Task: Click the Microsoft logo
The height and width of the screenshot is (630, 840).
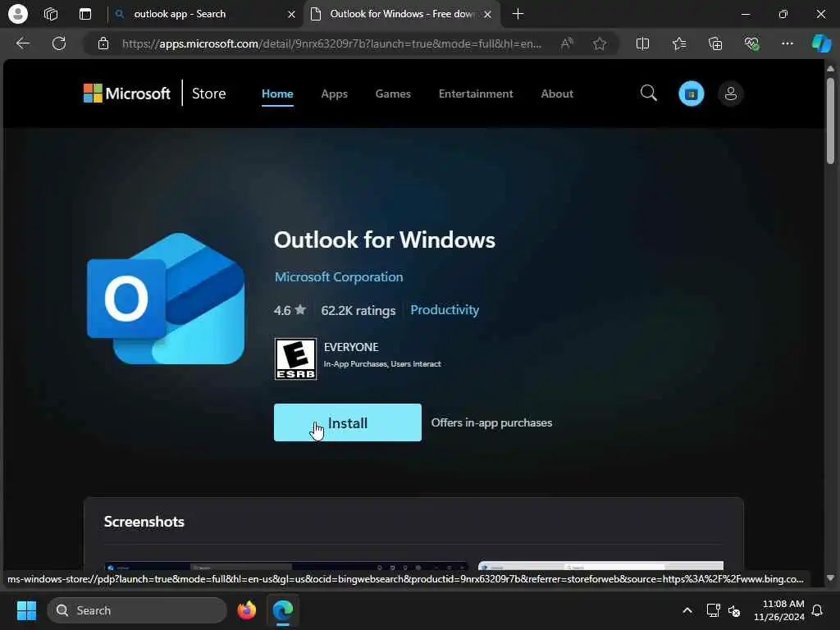Action: [x=126, y=94]
